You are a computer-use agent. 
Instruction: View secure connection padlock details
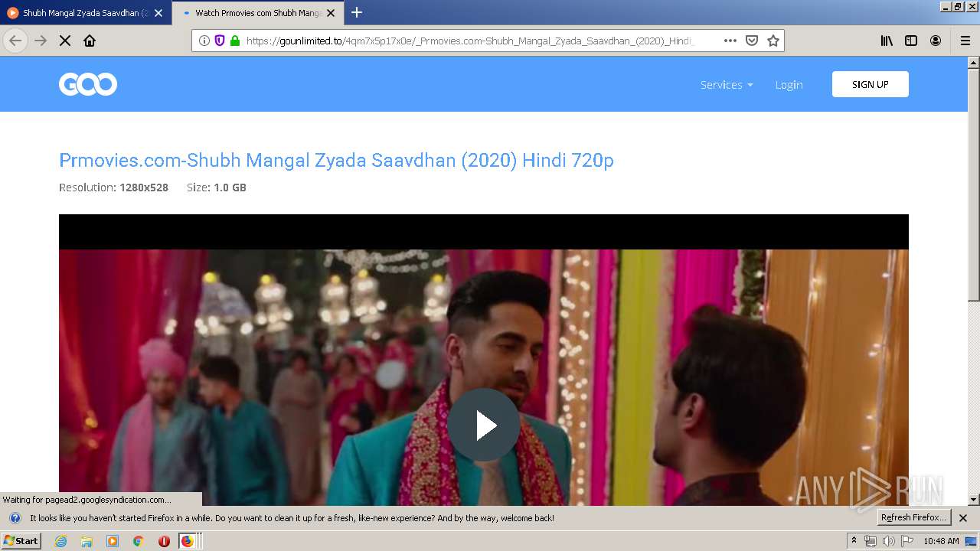235,41
